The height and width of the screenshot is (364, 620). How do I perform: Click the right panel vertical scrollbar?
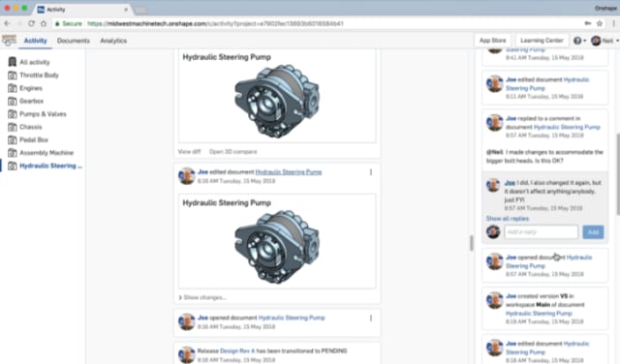(618, 174)
